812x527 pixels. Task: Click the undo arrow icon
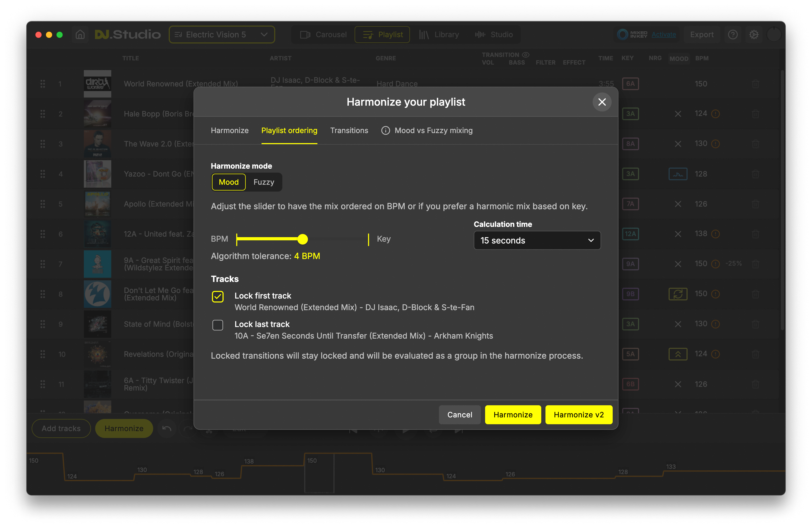click(x=167, y=428)
